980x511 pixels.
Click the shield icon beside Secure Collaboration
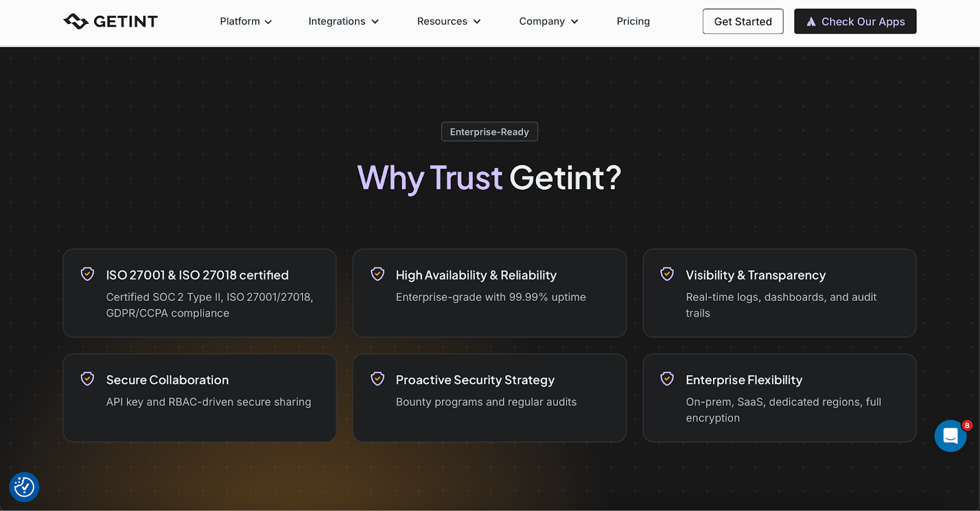(88, 379)
